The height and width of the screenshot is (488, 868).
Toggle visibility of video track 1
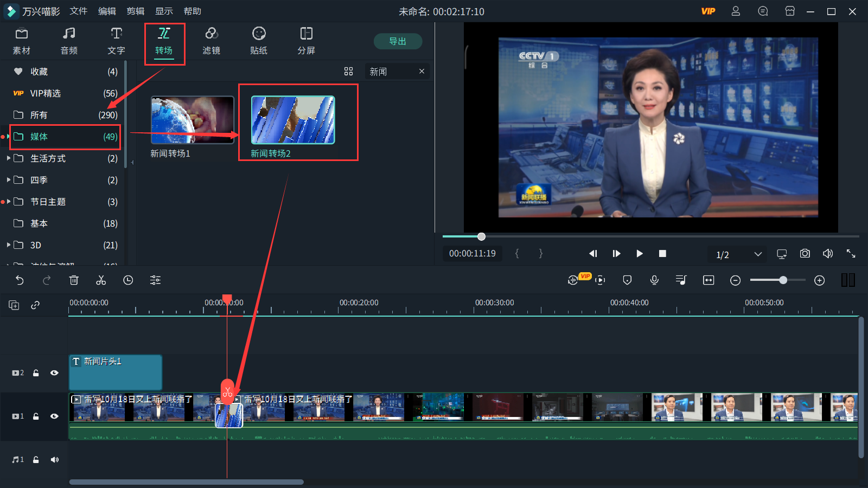tap(54, 416)
